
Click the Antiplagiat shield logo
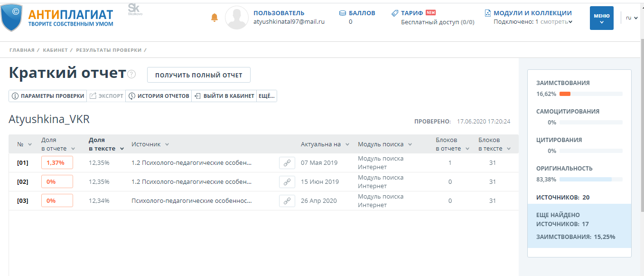12,17
